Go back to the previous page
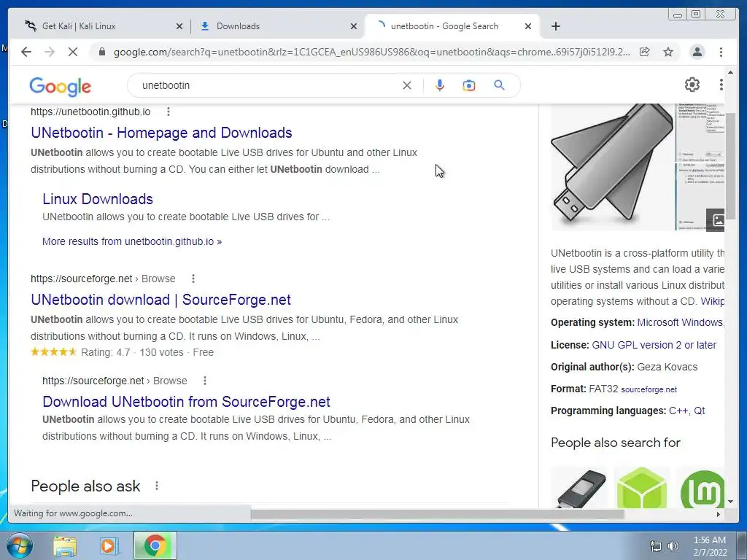The image size is (747, 560). click(26, 52)
